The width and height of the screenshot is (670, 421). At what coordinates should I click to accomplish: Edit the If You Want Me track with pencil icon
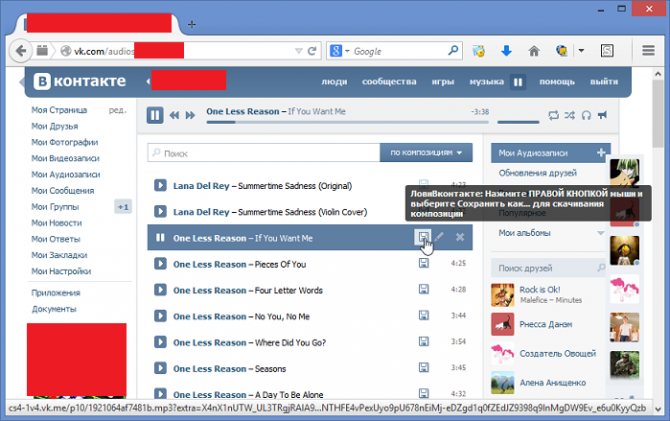[440, 236]
